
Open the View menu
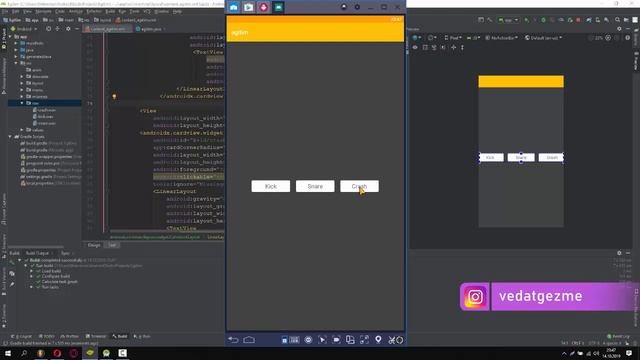[27, 11]
